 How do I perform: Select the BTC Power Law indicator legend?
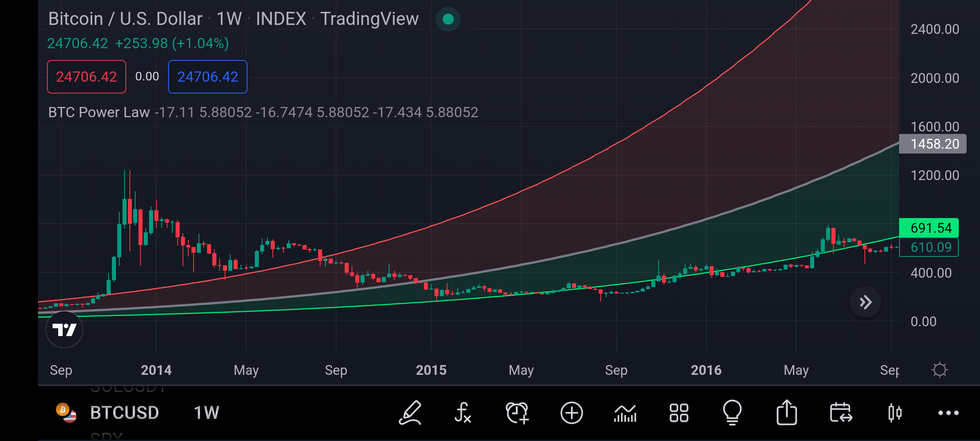tap(99, 112)
